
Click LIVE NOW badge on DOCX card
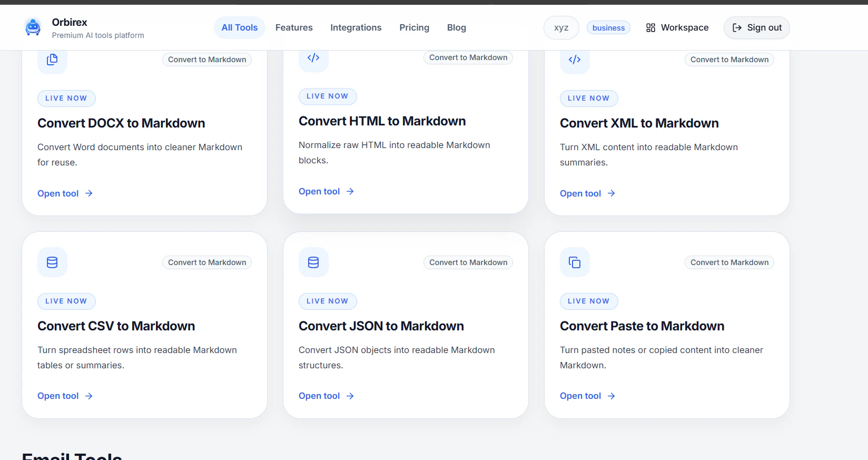pos(66,99)
